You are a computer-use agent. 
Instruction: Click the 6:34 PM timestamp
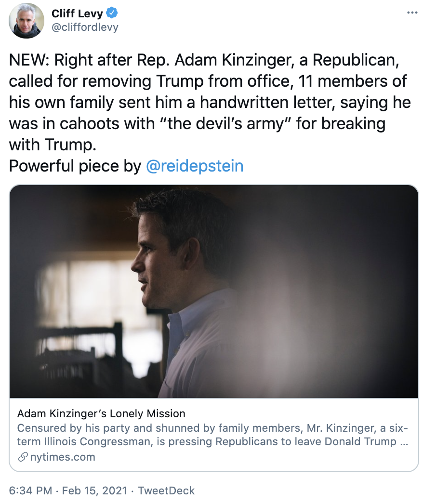pyautogui.click(x=30, y=491)
